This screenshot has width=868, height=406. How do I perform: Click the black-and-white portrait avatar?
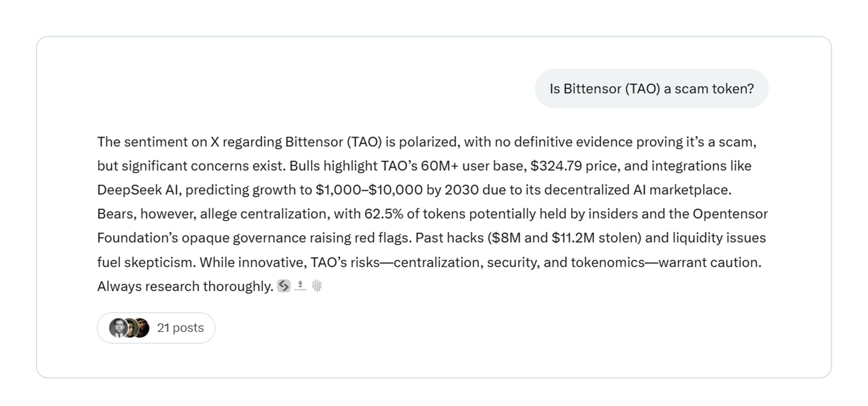point(117,328)
